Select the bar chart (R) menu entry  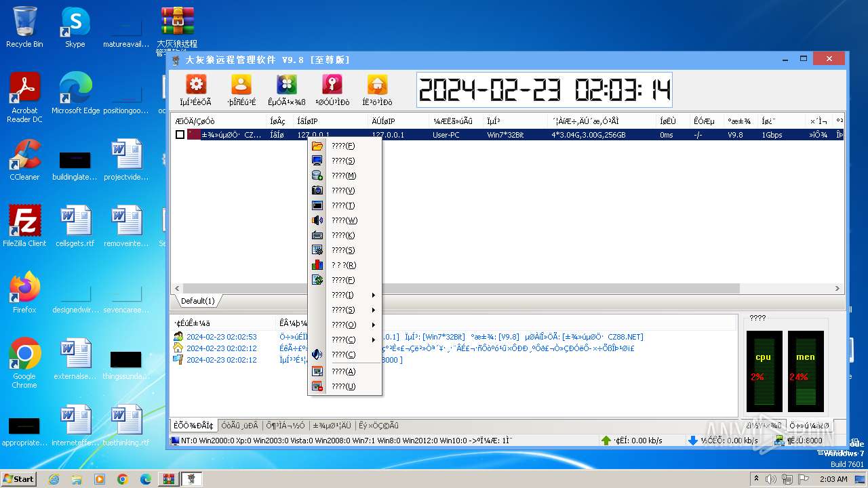[344, 265]
